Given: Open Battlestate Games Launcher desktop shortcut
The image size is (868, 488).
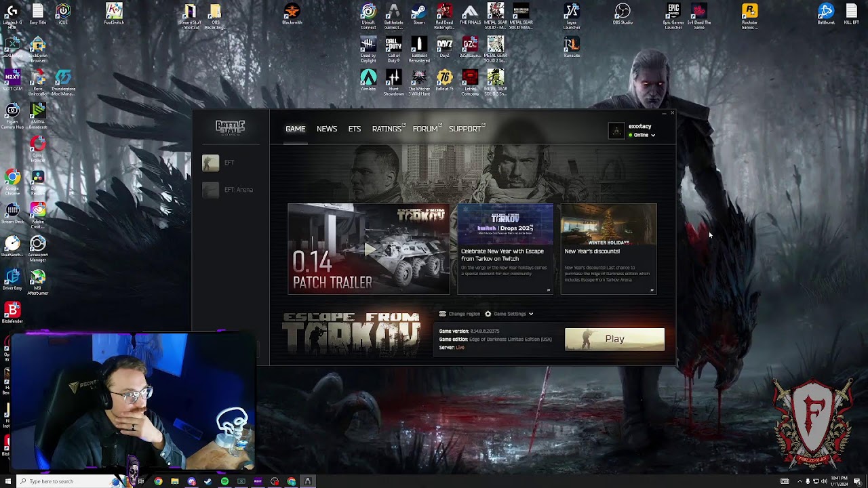Looking at the screenshot, I should pos(393,16).
